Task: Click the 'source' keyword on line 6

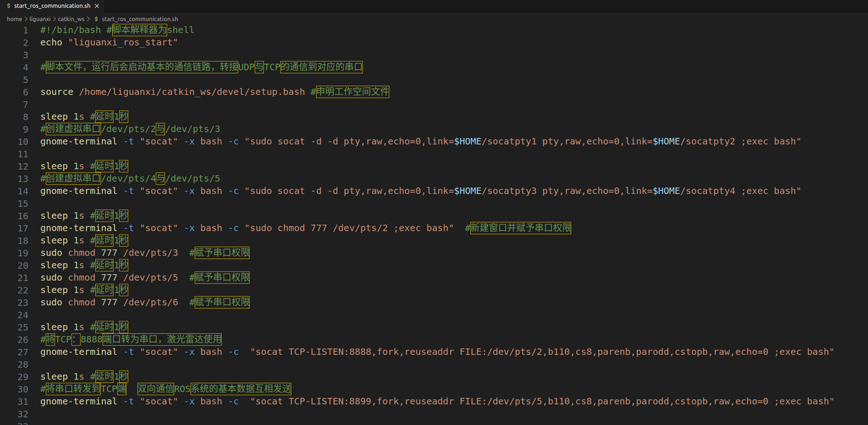Action: [x=57, y=92]
